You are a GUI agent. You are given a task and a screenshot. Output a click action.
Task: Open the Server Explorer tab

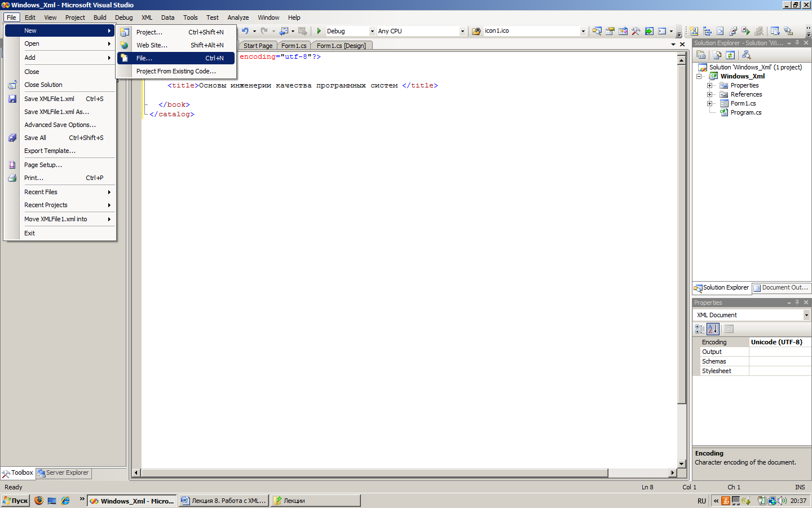tap(63, 473)
